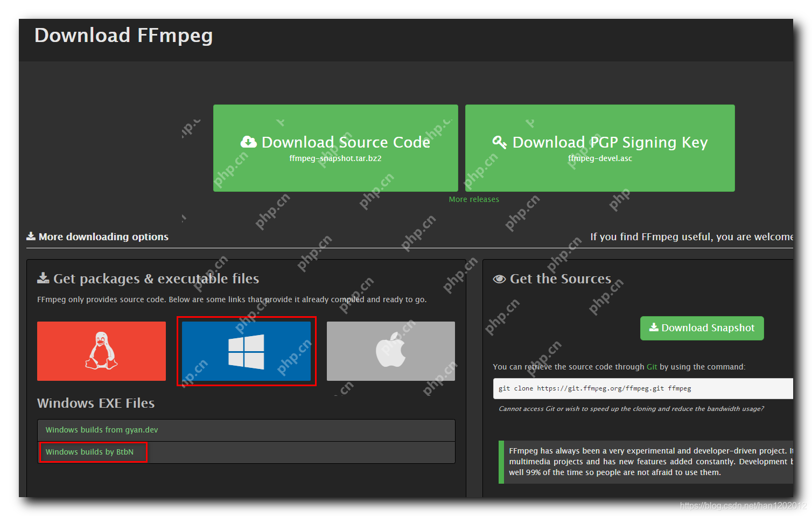The image size is (812, 516).
Task: Download the ffmpeg-snapshot.tar.bz2 source code
Action: pos(335,148)
